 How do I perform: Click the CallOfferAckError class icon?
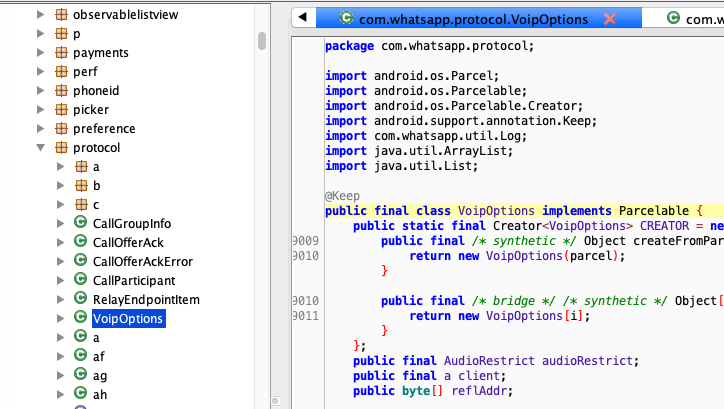tap(80, 260)
